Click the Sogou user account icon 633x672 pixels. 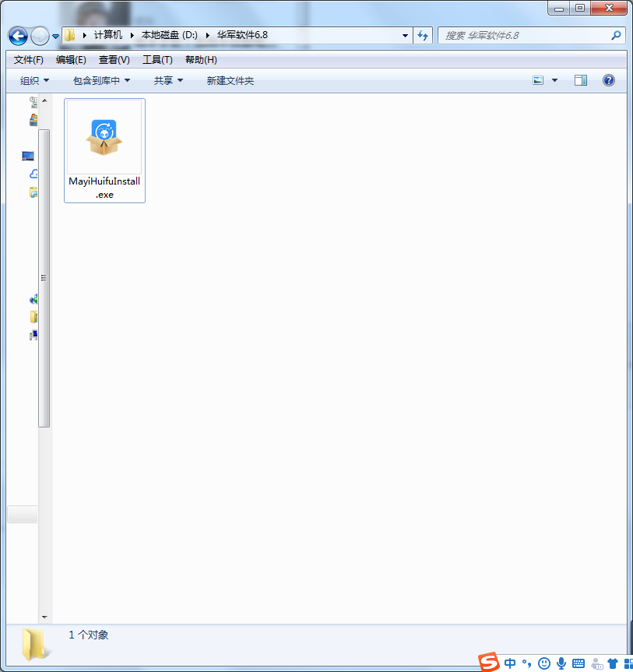pyautogui.click(x=596, y=663)
